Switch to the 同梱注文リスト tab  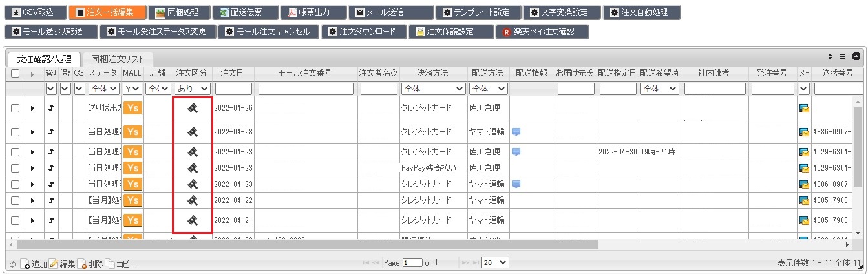point(118,58)
